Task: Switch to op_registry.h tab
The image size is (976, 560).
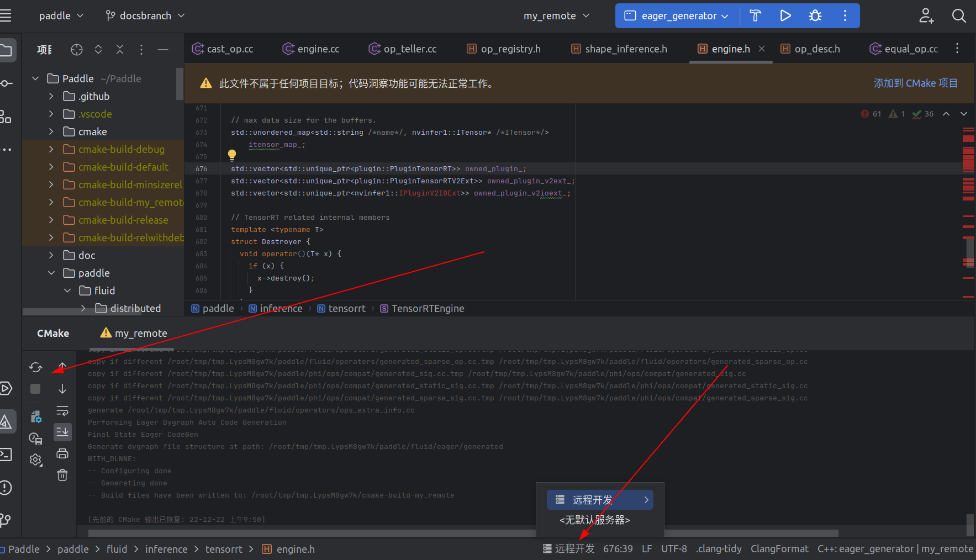Action: coord(504,49)
